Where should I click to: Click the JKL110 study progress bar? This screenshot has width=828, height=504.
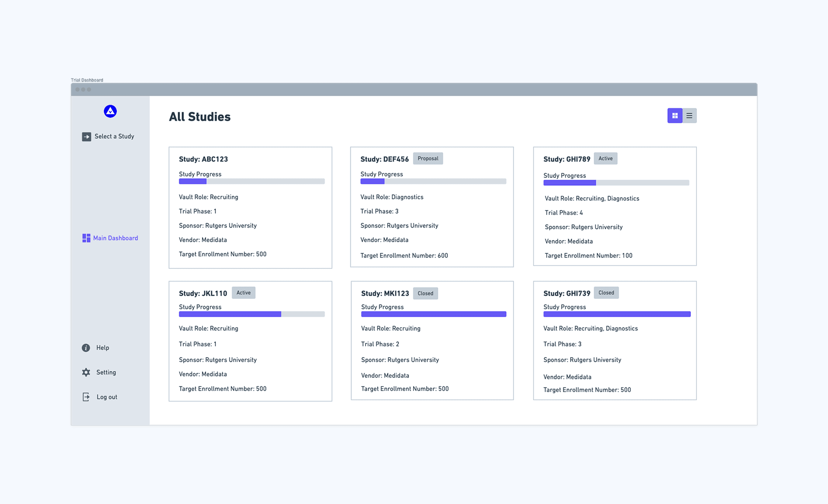point(252,314)
